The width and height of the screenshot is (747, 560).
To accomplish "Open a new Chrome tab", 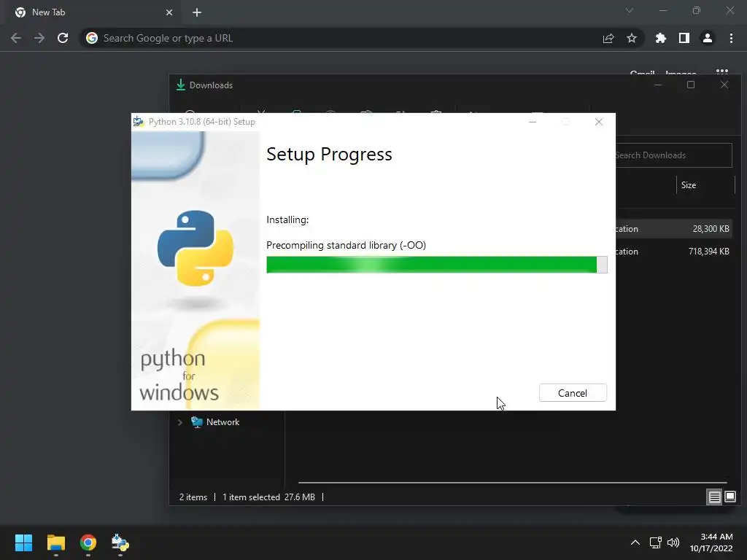I will point(197,12).
